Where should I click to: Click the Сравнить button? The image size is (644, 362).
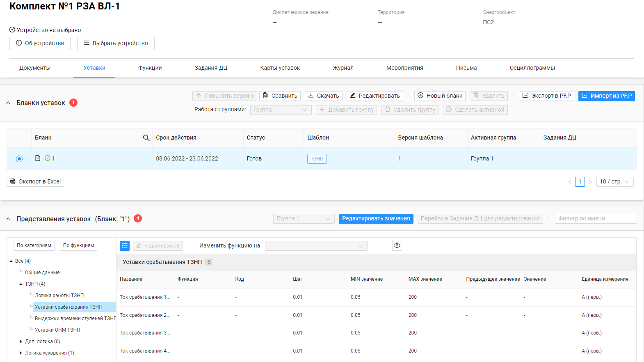point(280,96)
